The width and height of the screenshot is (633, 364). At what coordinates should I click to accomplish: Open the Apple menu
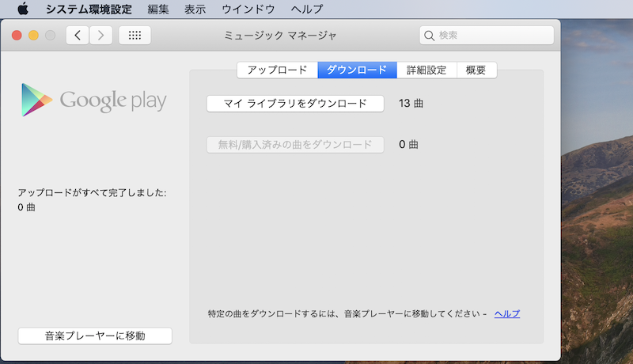(22, 9)
